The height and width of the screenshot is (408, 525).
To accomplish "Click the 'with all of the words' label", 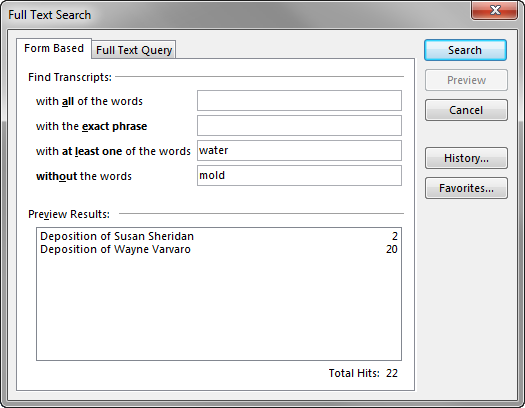I will click(x=89, y=101).
